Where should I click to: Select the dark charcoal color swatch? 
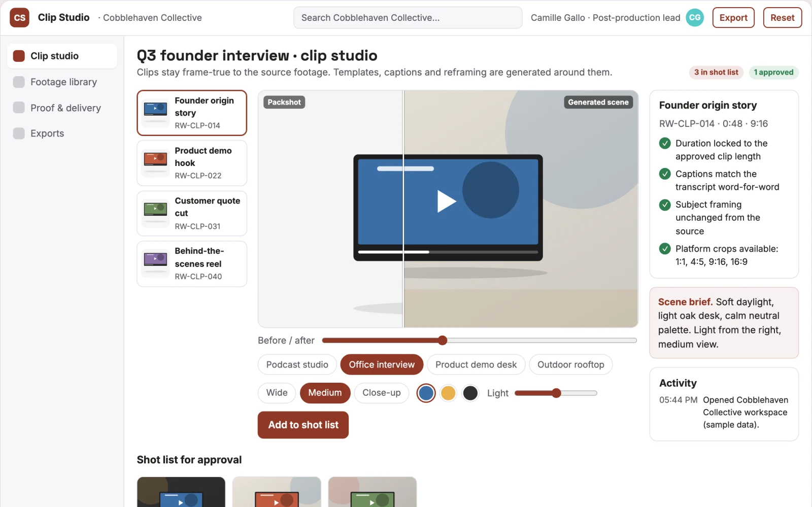pyautogui.click(x=470, y=393)
